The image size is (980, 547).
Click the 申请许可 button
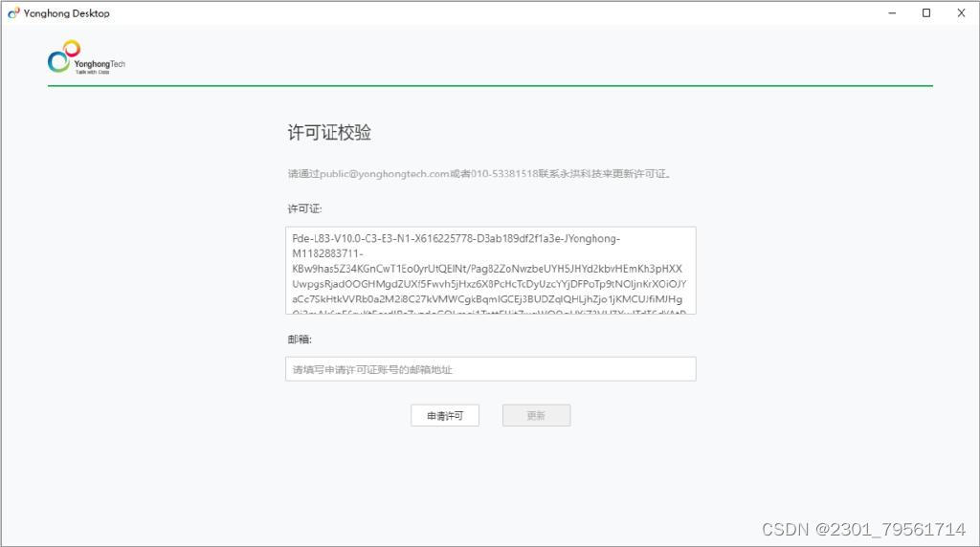(444, 416)
